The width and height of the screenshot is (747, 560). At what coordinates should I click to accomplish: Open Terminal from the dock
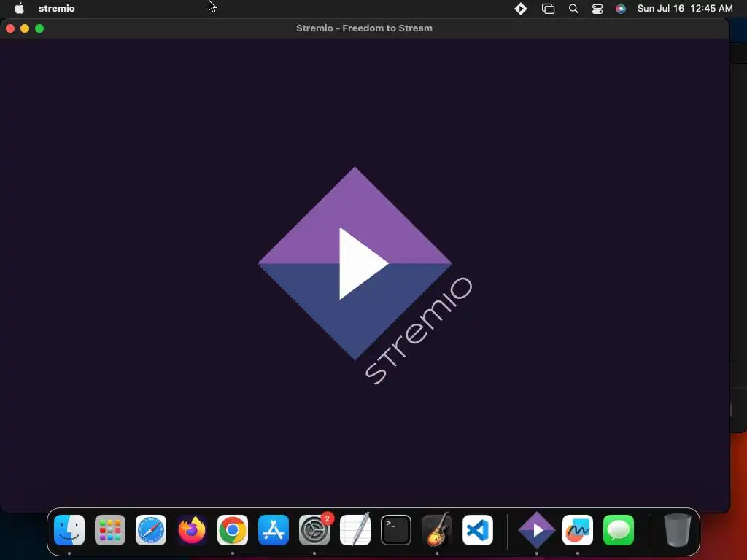(x=396, y=530)
